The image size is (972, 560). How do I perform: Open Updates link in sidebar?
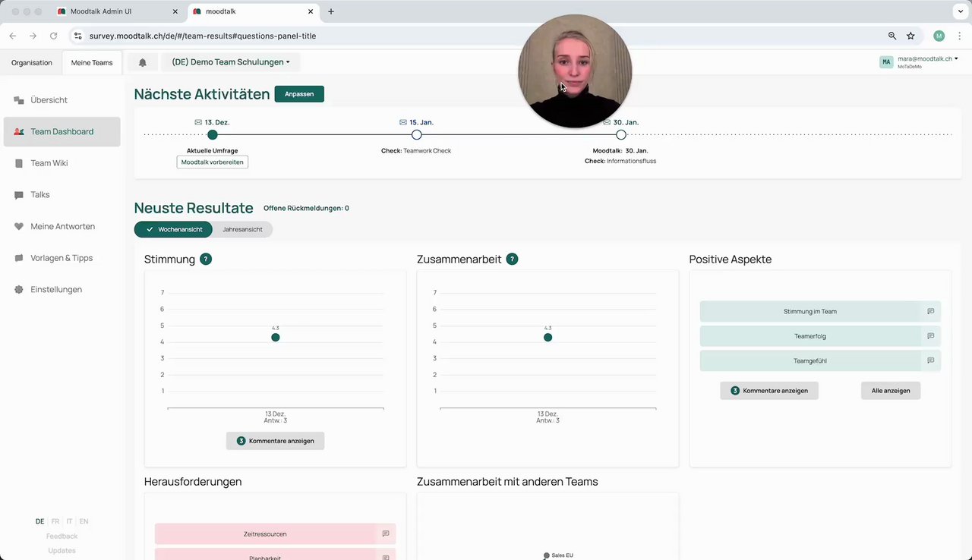tap(62, 550)
